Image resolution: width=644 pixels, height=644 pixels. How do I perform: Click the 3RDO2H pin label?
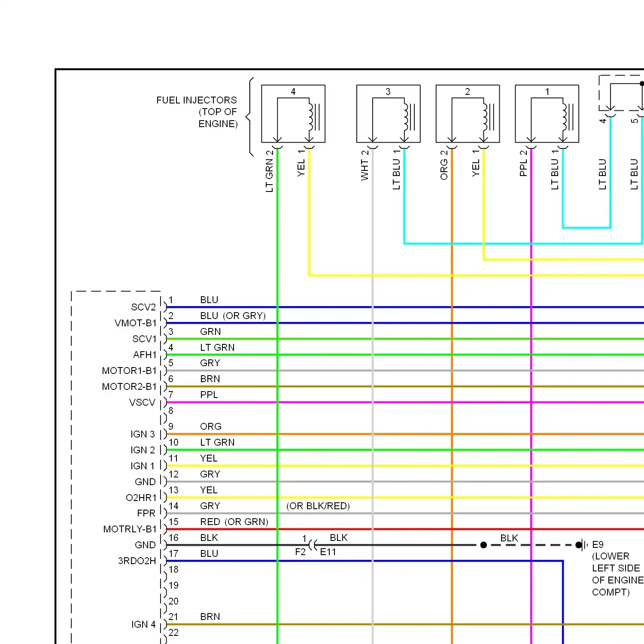[137, 561]
